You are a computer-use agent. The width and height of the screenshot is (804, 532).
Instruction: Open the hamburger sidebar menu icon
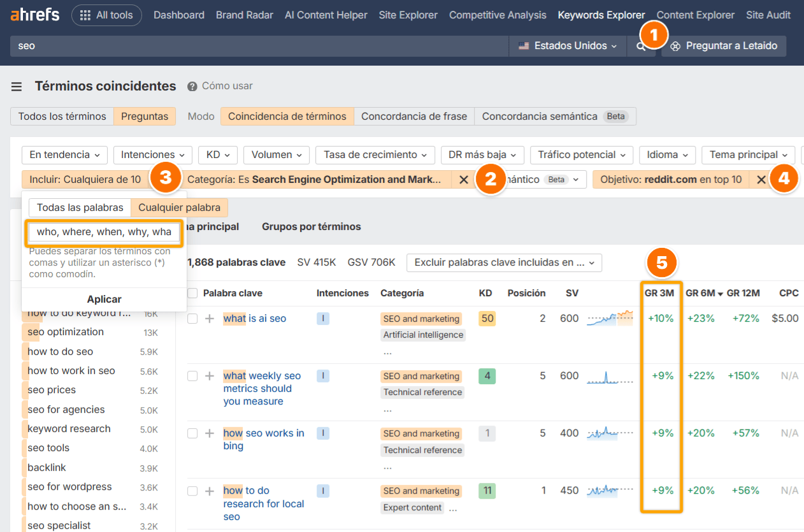17,87
